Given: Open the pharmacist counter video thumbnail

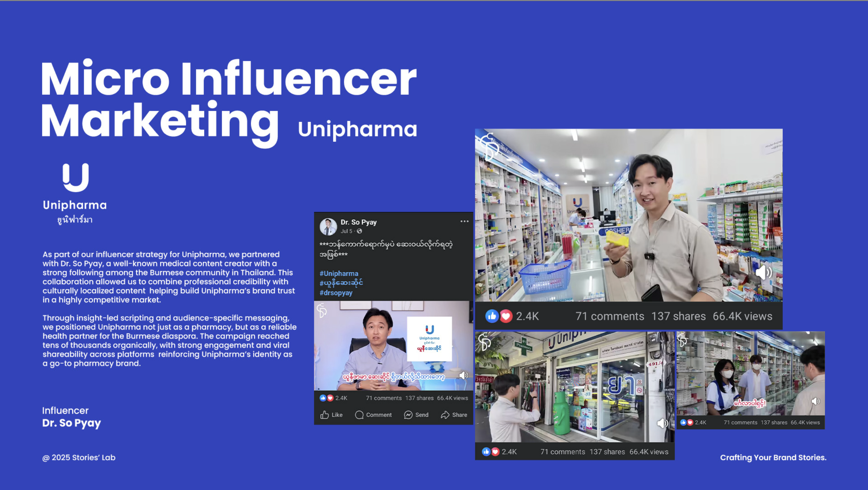Looking at the screenshot, I should (750, 373).
